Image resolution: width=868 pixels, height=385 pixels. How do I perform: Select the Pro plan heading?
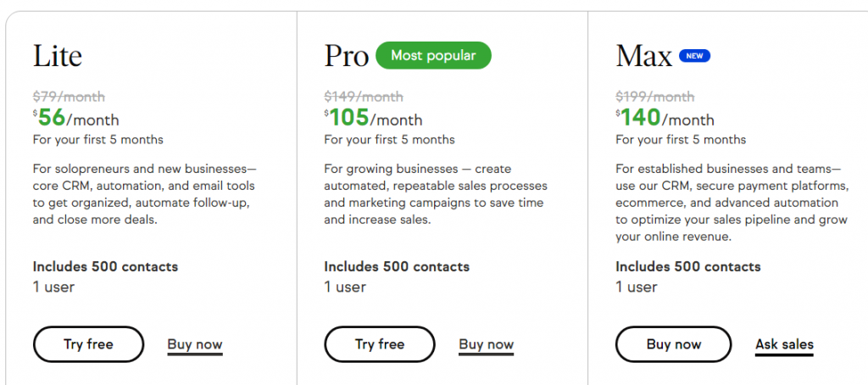coord(347,56)
